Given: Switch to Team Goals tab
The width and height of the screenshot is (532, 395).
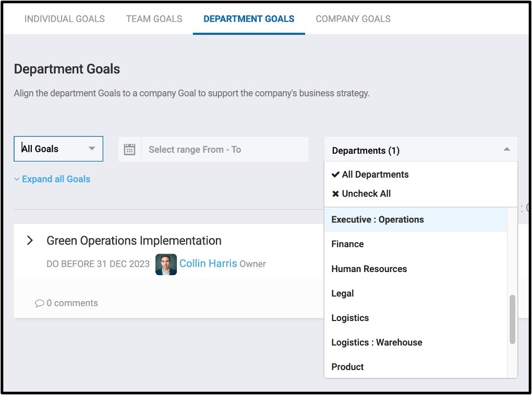Looking at the screenshot, I should 154,19.
